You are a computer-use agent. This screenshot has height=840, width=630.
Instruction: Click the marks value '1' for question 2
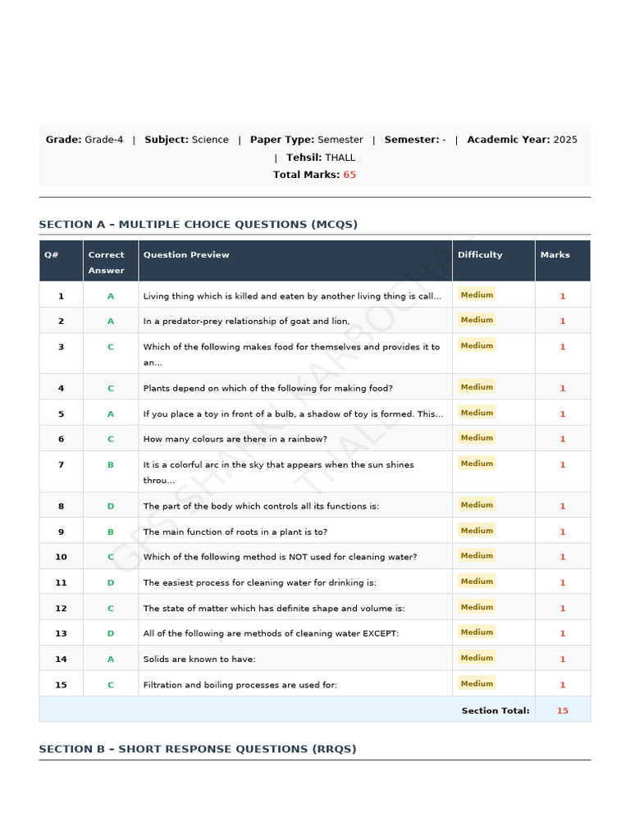click(563, 321)
